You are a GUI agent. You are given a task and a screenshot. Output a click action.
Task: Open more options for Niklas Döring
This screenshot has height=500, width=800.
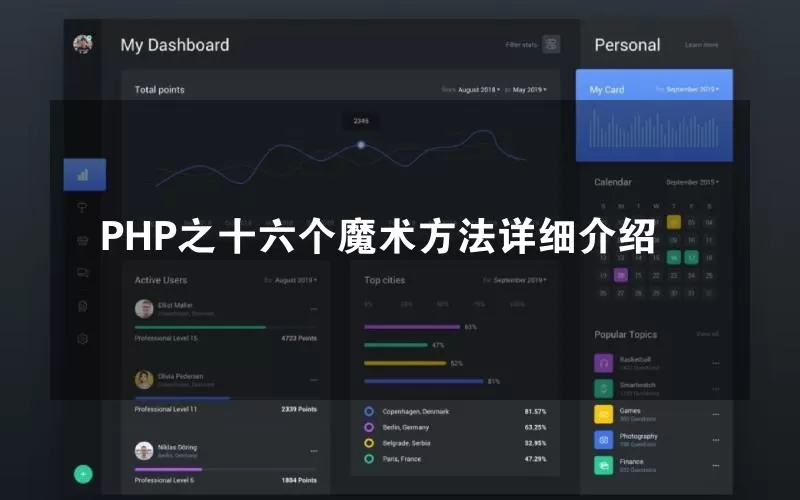tap(314, 451)
